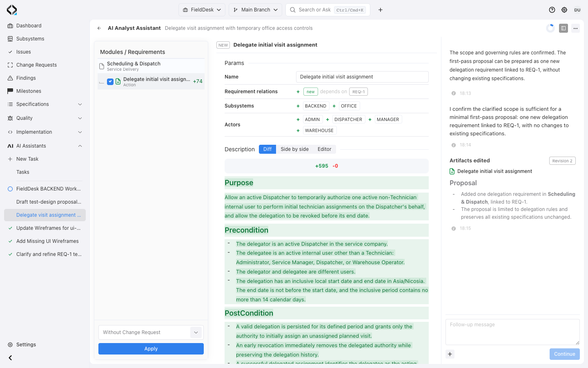Open the Dashboard sidebar icon
Image resolution: width=588 pixels, height=368 pixels.
point(10,26)
